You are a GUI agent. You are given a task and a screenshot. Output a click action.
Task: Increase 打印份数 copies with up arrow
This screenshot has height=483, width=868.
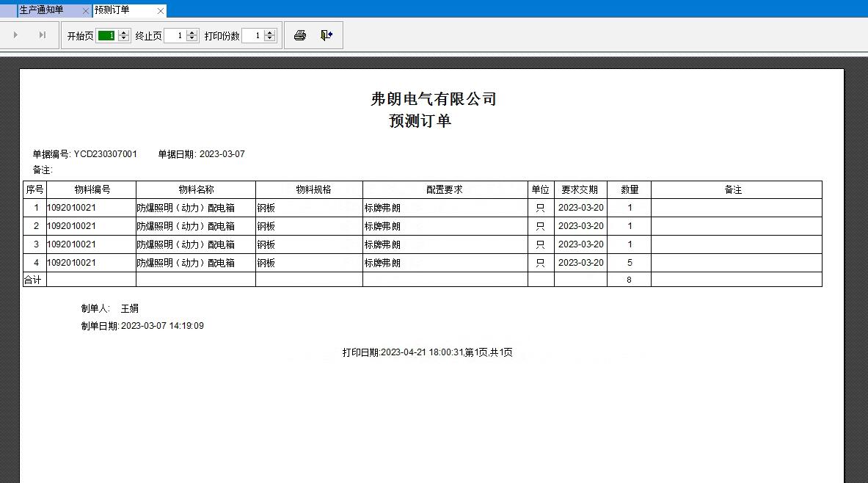click(x=270, y=32)
